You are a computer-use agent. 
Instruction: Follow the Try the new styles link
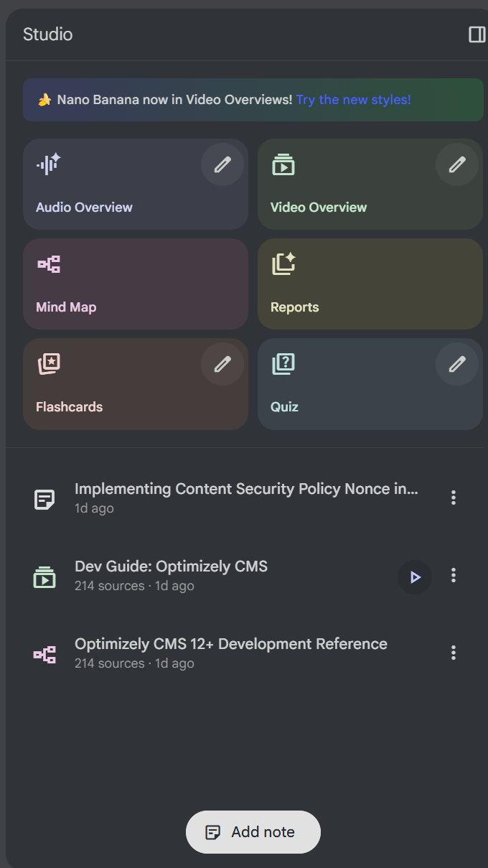click(x=353, y=100)
